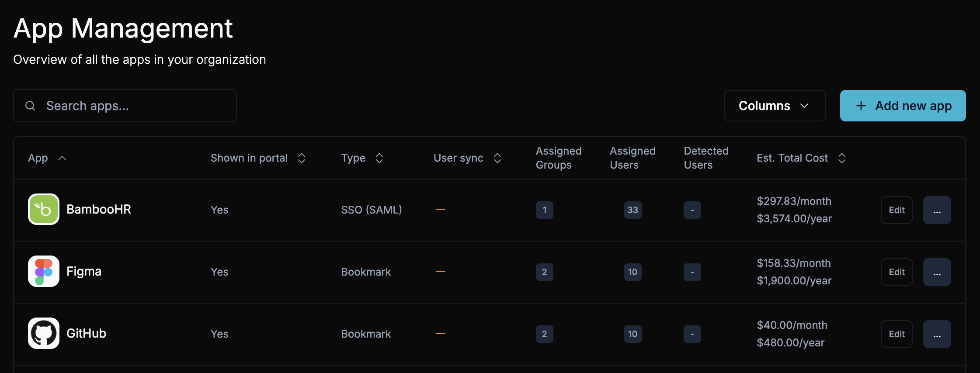Click the Add new app button
Screen dimensions: 980x373
point(903,106)
